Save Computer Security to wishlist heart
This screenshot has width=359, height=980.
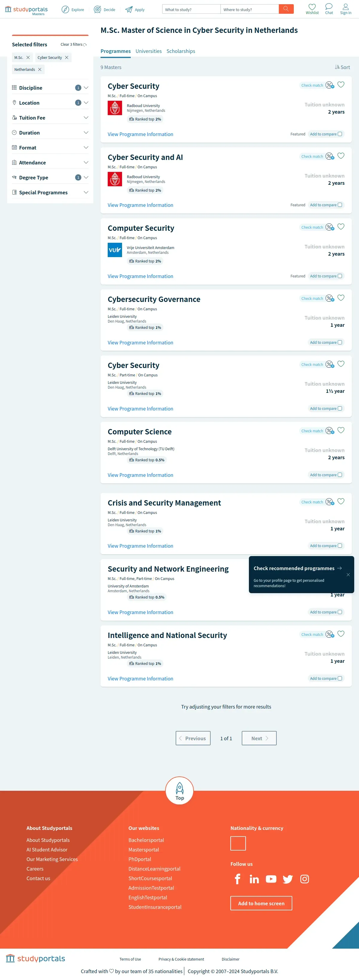pyautogui.click(x=341, y=226)
